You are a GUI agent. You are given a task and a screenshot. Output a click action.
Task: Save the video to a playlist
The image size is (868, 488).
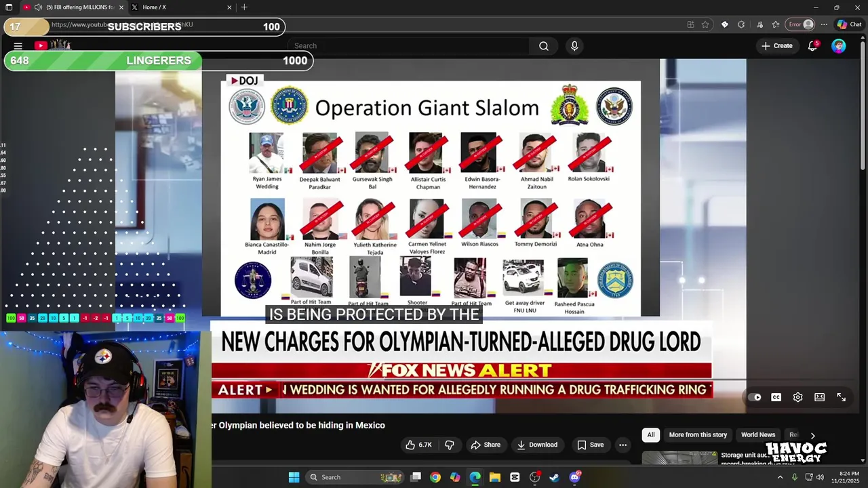[x=590, y=445]
